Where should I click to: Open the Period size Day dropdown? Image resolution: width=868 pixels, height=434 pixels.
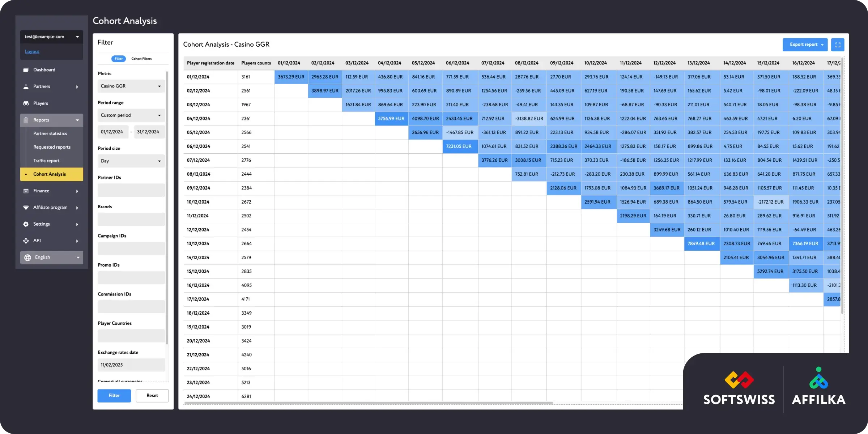tap(131, 161)
